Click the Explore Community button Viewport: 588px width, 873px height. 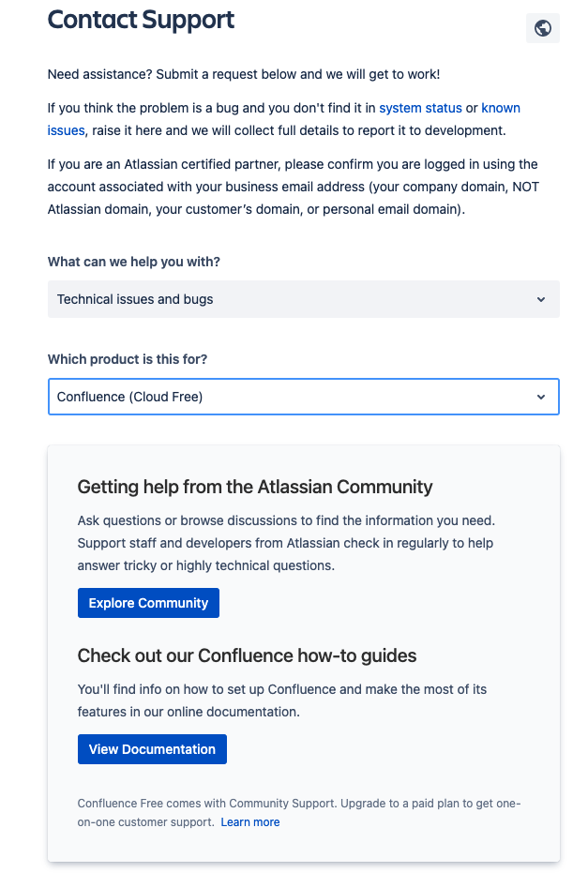148,603
